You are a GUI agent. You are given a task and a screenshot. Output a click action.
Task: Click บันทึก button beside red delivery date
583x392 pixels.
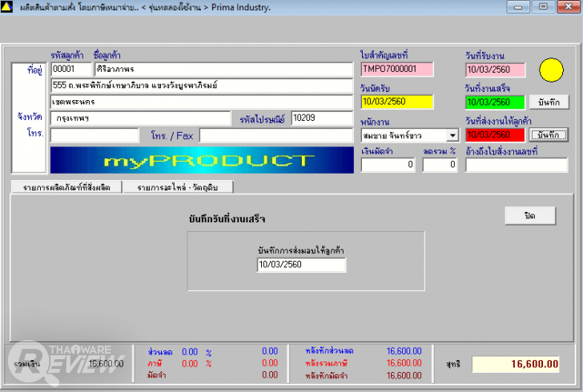[x=549, y=135]
